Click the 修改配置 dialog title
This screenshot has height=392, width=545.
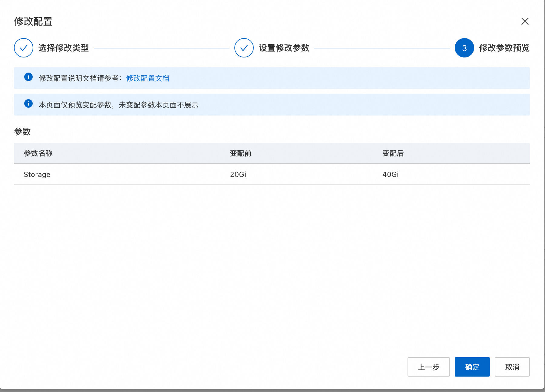(x=33, y=21)
